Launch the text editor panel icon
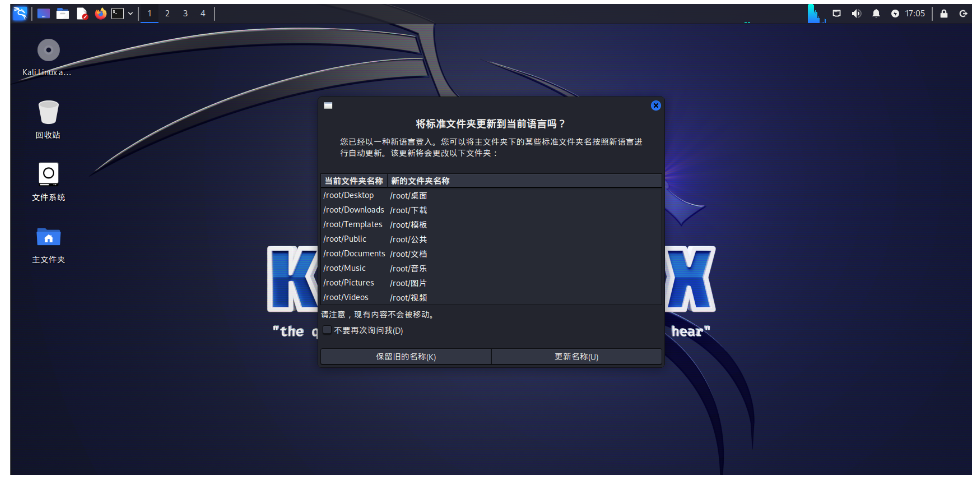The height and width of the screenshot is (480, 978). 81,13
